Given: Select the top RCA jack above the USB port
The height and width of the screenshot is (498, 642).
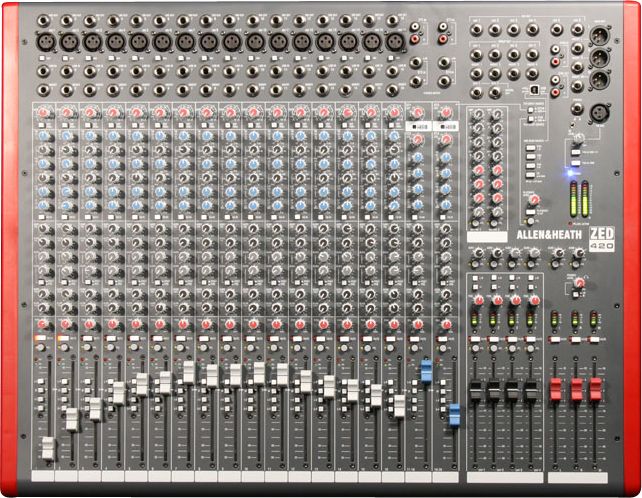Looking at the screenshot, I should [555, 49].
